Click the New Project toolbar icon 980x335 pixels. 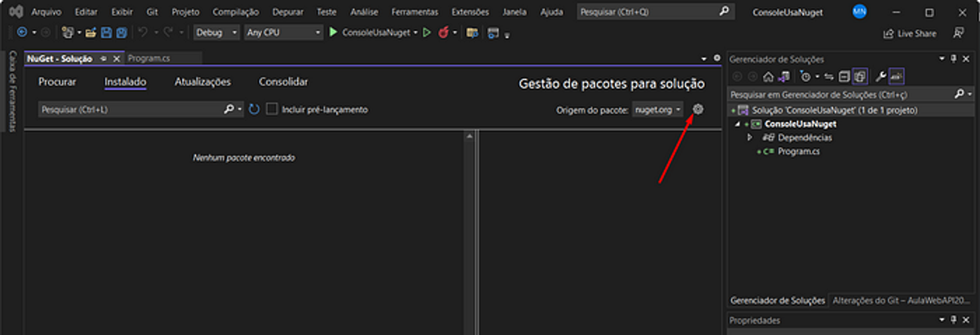(68, 32)
